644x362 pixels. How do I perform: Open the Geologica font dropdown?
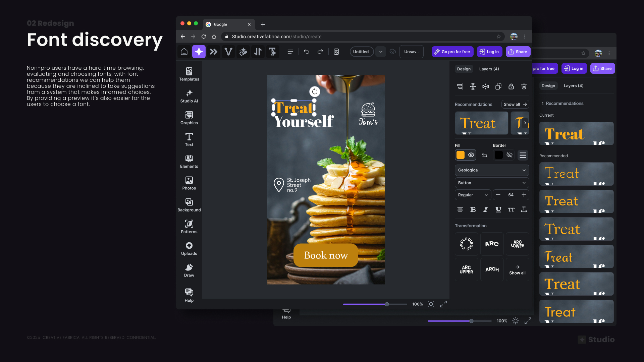492,170
